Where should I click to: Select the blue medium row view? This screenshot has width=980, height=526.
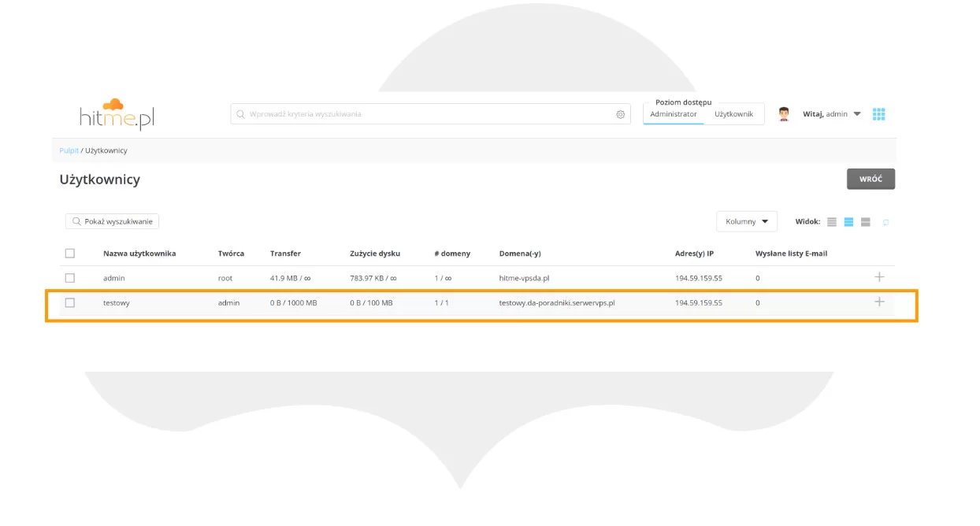848,222
